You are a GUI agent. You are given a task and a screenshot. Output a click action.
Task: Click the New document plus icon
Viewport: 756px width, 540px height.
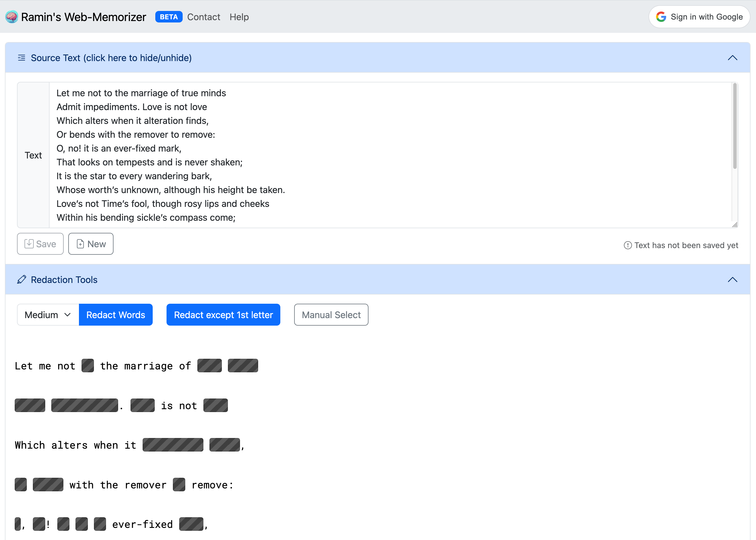(80, 244)
